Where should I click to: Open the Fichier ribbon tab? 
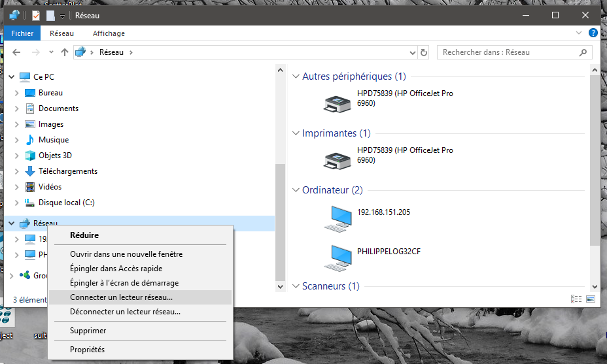(x=22, y=33)
